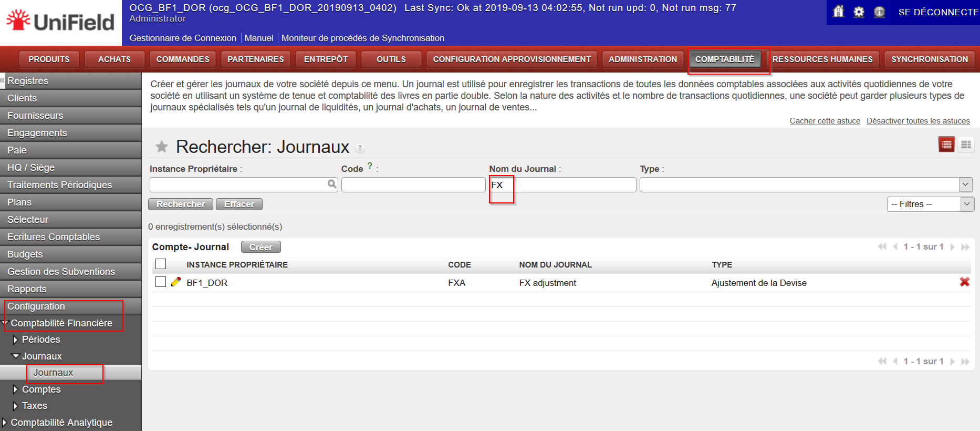The height and width of the screenshot is (431, 980).
Task: Click the 'FX adjustment' journal name cell
Action: tap(547, 283)
